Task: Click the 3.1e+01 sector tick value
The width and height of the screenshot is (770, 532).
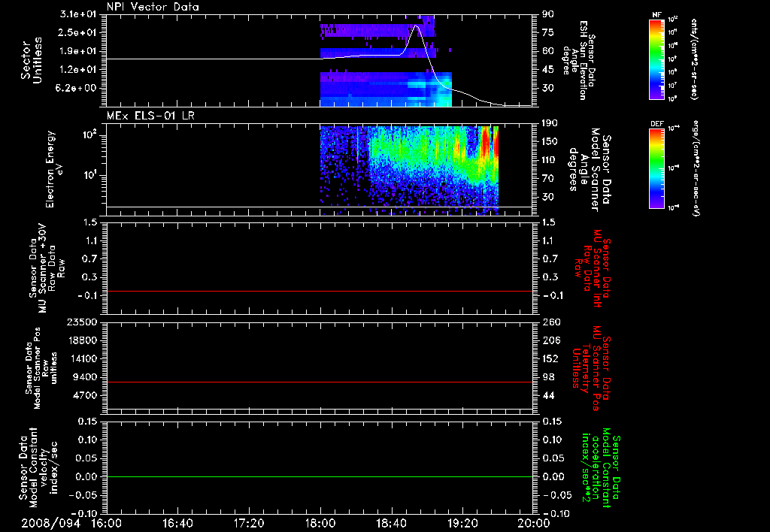Action: pos(78,14)
